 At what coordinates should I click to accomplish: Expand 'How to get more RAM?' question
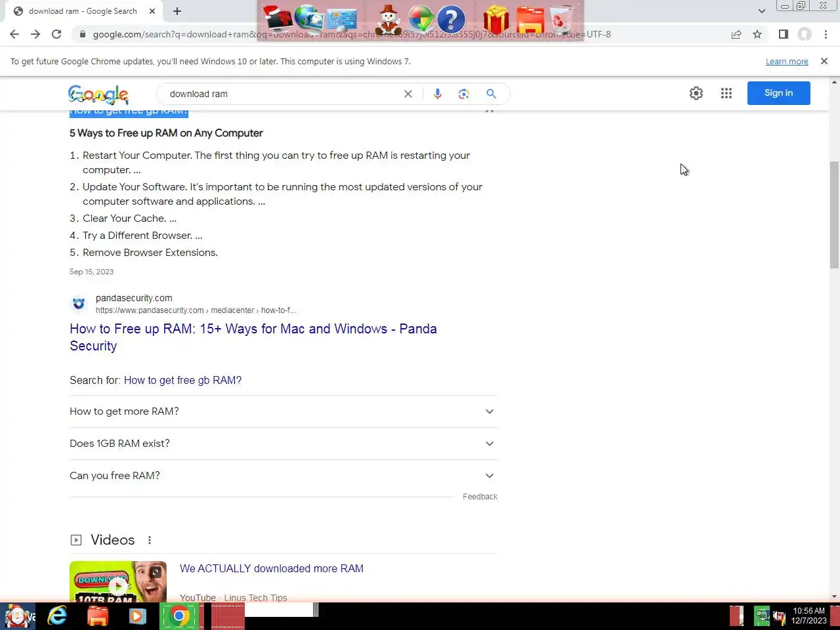[x=283, y=411]
